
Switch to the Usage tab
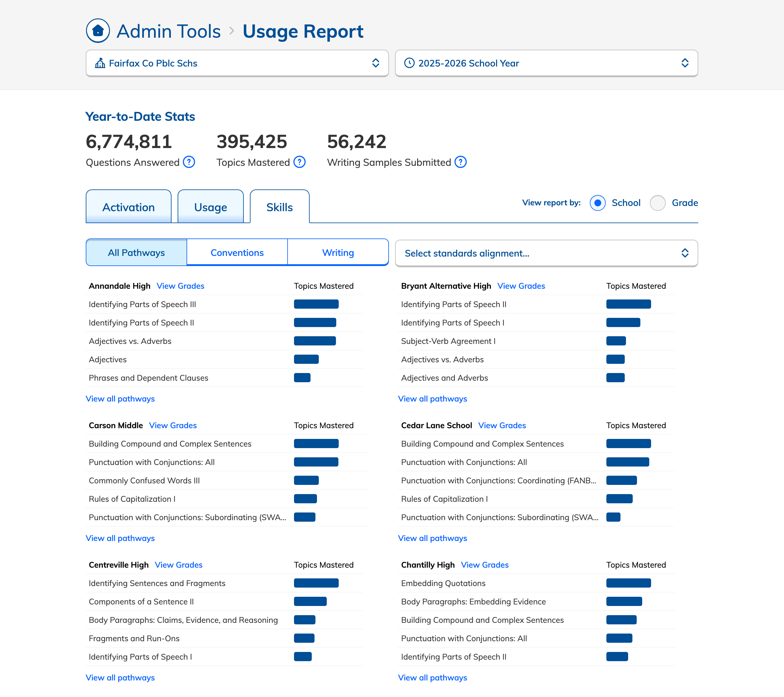(211, 207)
